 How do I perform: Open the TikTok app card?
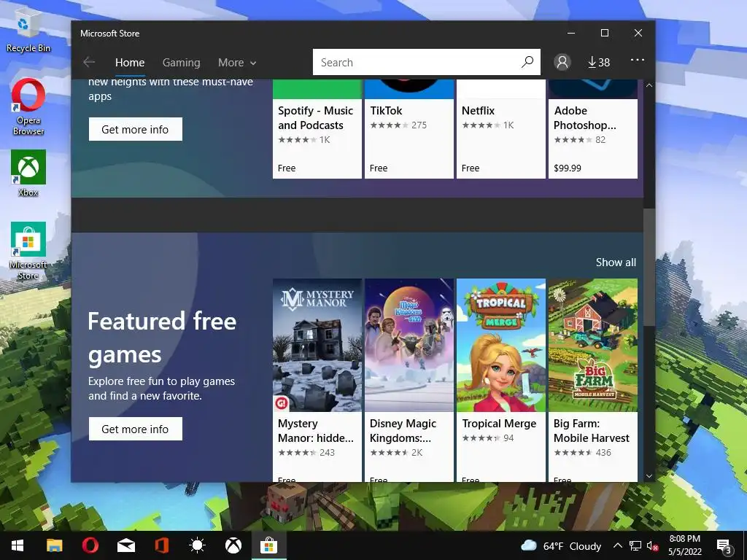click(x=409, y=129)
